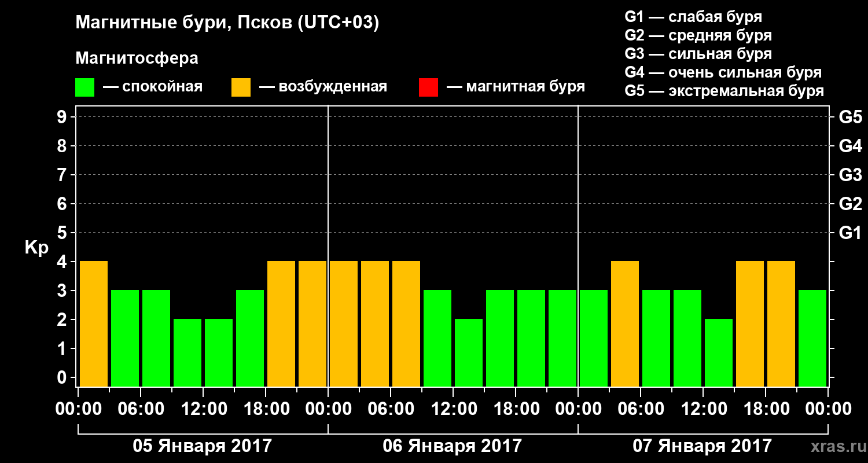Click 'G3 — сильная буря' description
Image resolution: width=868 pixels, height=463 pixels.
698,54
